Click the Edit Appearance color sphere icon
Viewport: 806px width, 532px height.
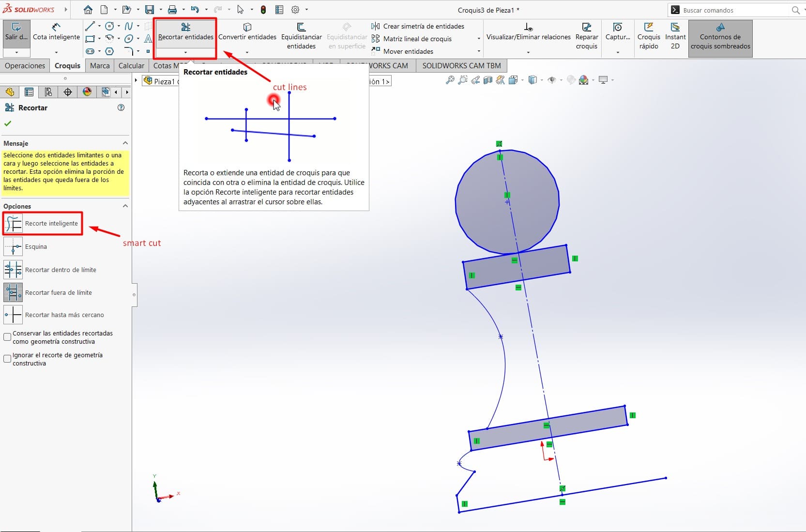[x=584, y=80]
